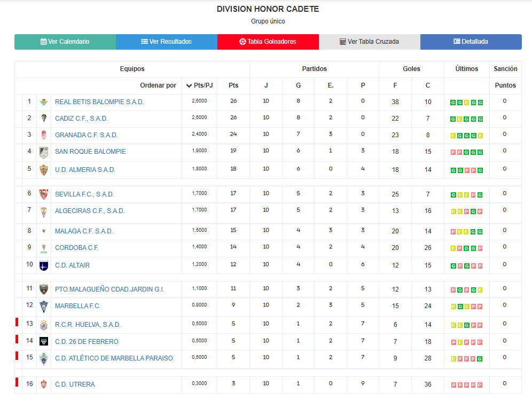Screen dimensions: 532x400
Task: Click Real Betis first green G result badge
Action: pos(453,103)
